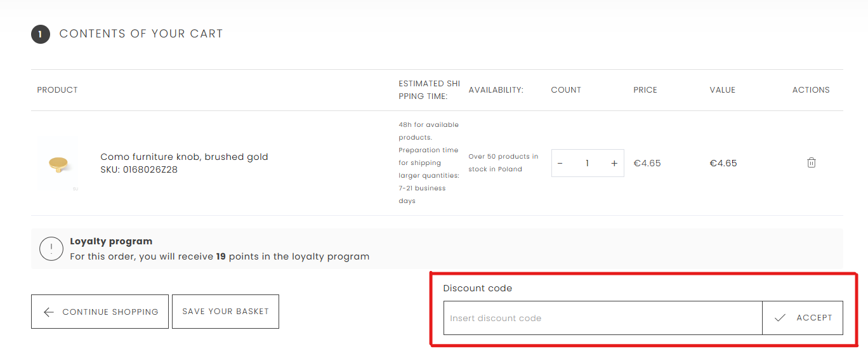Save your basket
Screen dimensions: 868x356
[x=225, y=312]
